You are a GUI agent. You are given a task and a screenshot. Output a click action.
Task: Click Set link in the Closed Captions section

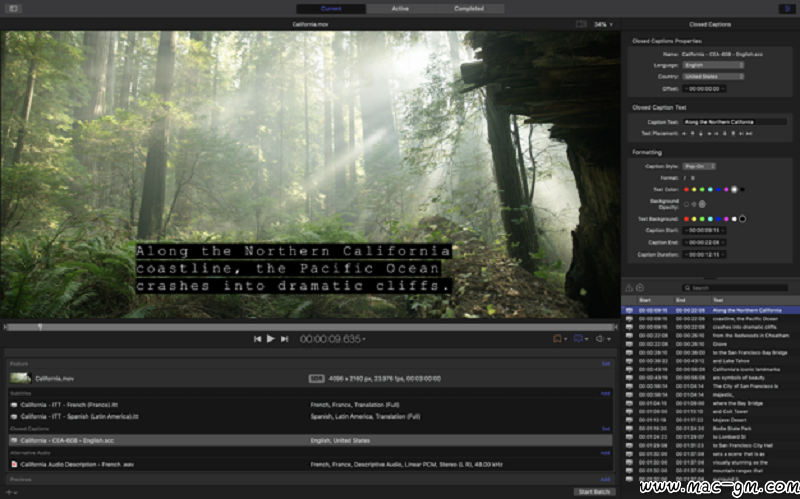point(606,429)
